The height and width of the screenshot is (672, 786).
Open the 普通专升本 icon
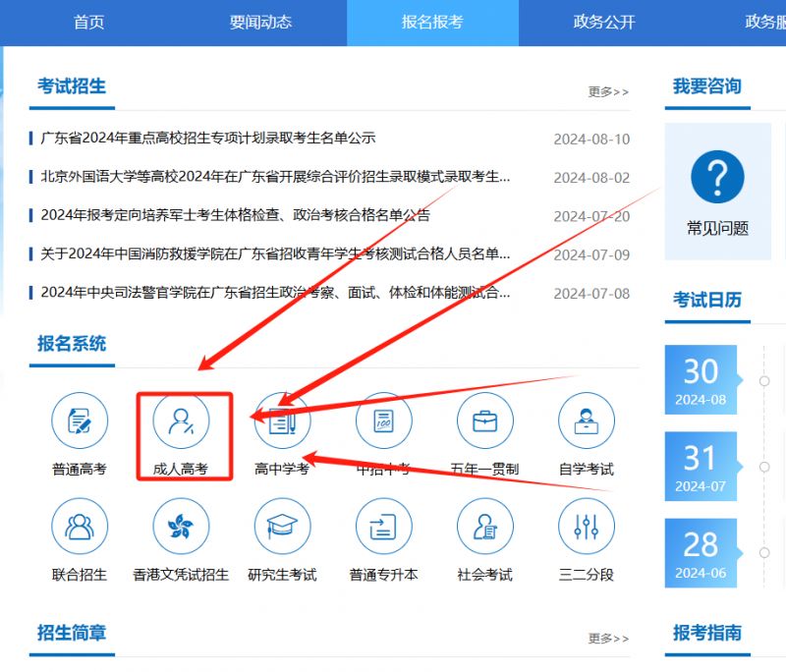click(383, 526)
